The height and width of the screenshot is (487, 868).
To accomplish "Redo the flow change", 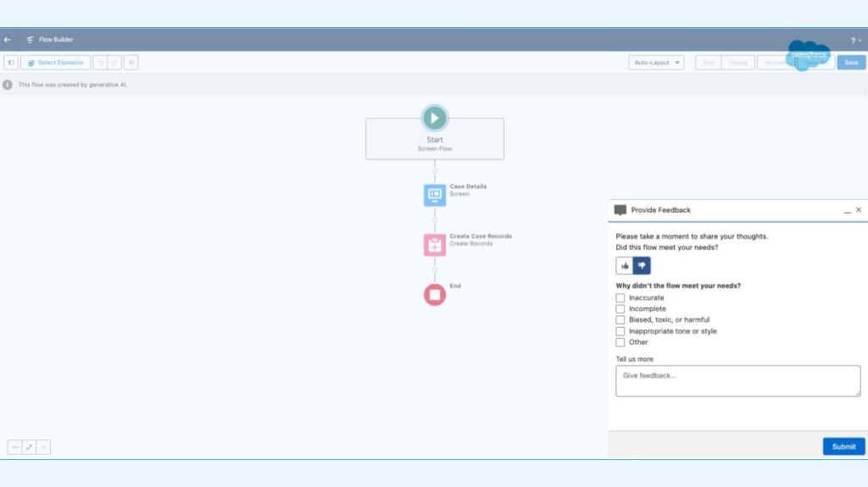I will tap(114, 63).
